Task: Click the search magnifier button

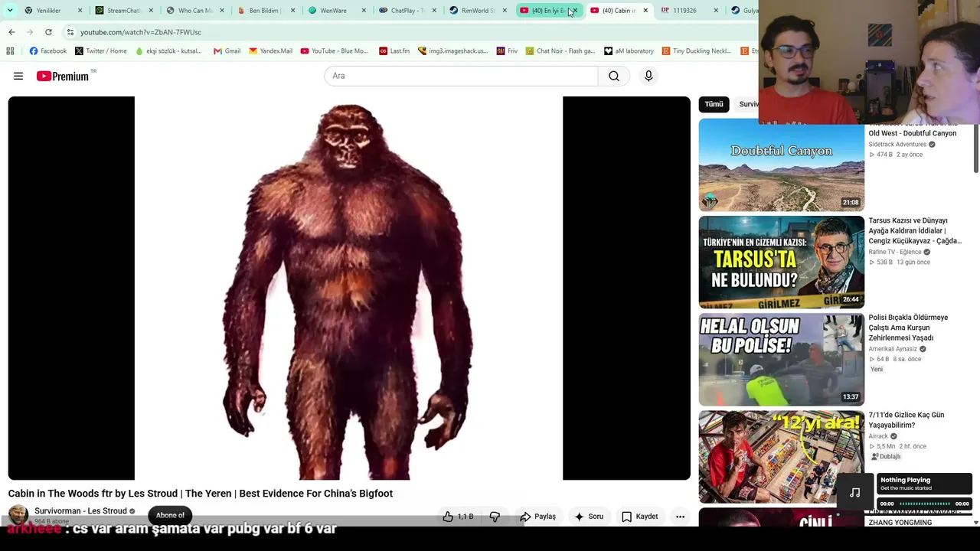Action: click(x=614, y=76)
